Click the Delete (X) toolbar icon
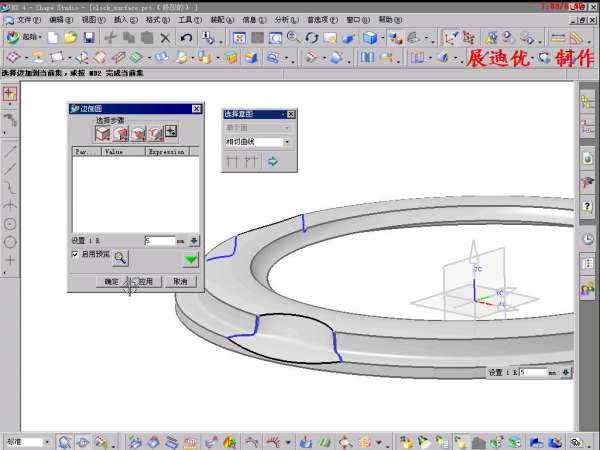This screenshot has width=600, height=450. [x=165, y=38]
